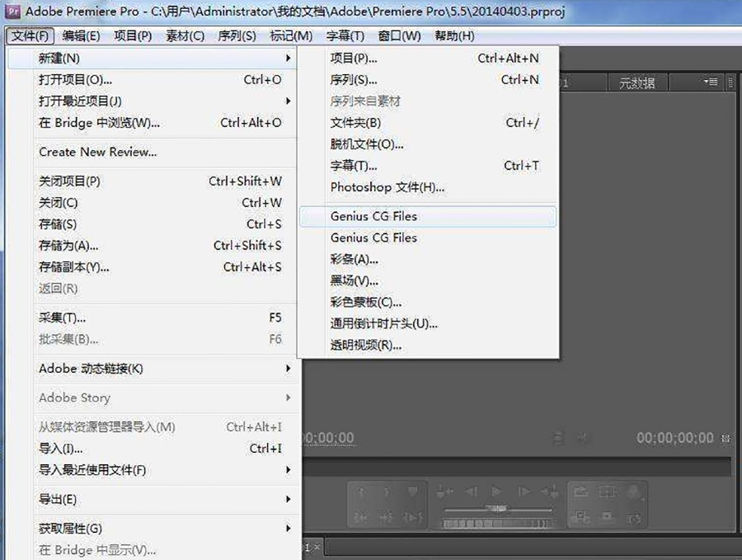Open the 文件(F) menu
The image size is (742, 560).
pos(30,36)
